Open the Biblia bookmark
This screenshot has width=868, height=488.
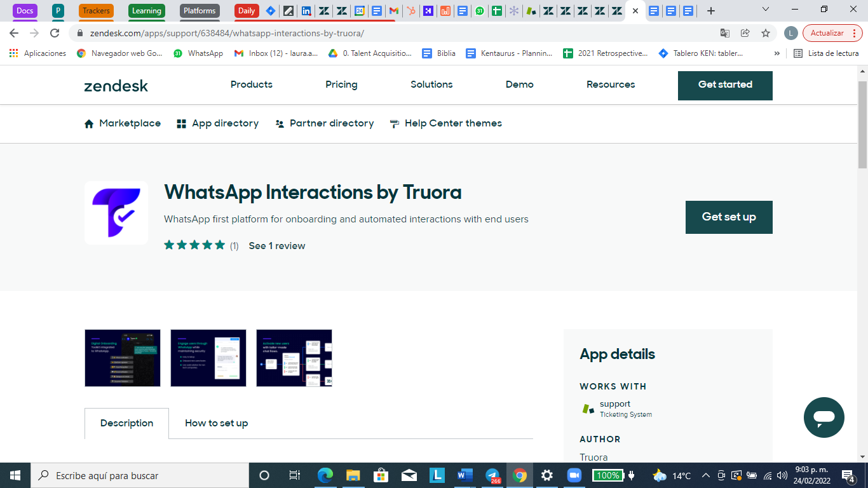[439, 53]
